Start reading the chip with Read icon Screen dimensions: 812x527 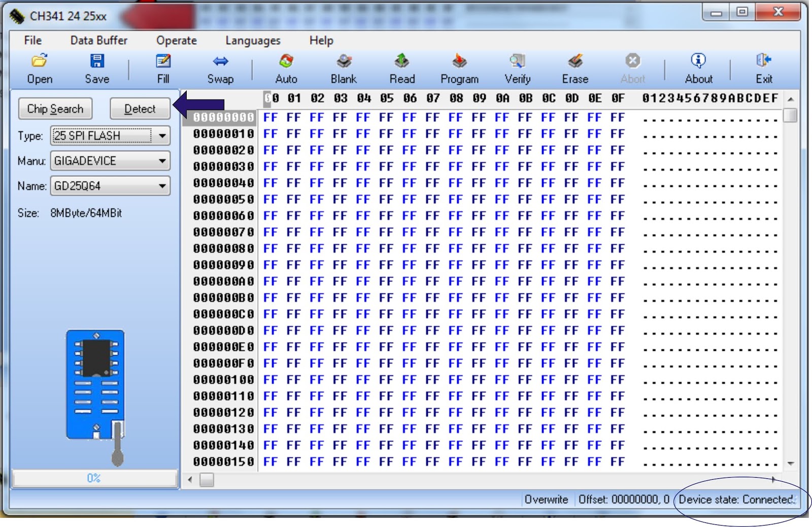(402, 68)
